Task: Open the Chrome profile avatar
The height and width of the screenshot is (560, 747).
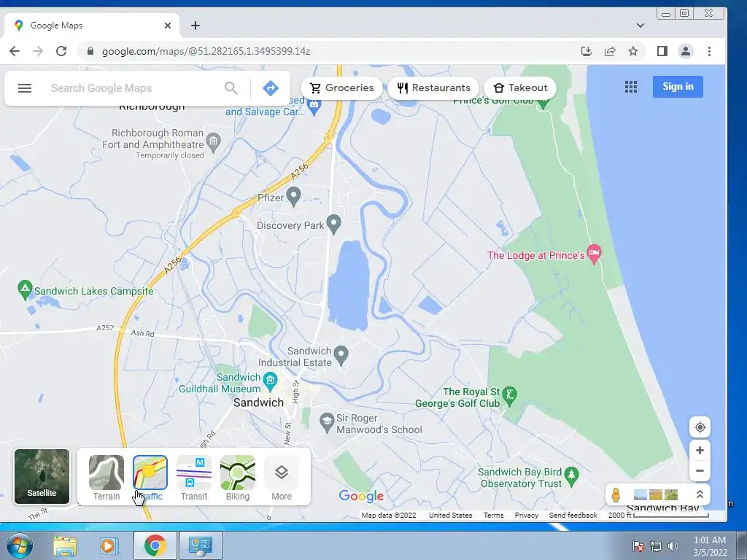Action: click(x=686, y=51)
